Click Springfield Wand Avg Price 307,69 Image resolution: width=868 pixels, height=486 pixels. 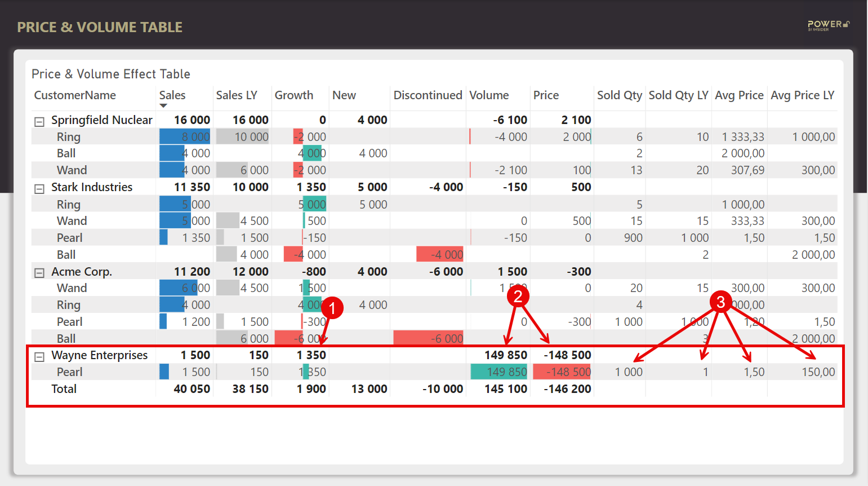[x=748, y=170]
